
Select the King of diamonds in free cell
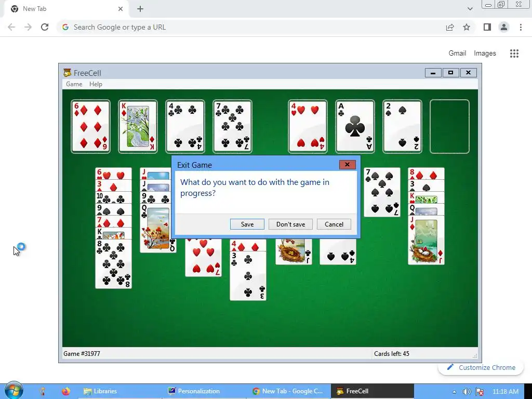pyautogui.click(x=138, y=127)
